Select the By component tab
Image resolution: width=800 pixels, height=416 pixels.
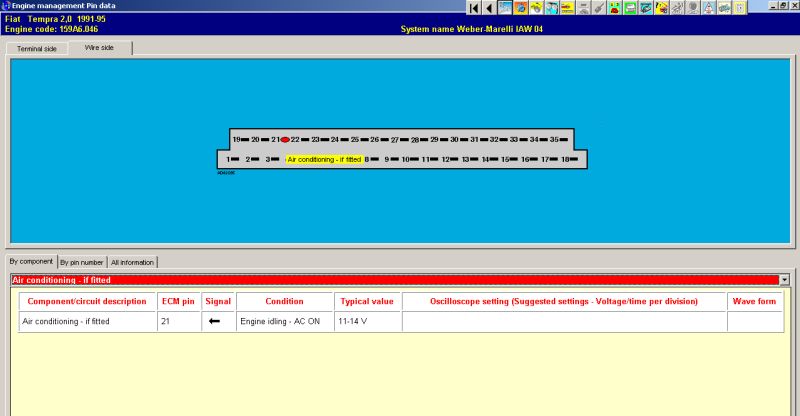pos(30,261)
